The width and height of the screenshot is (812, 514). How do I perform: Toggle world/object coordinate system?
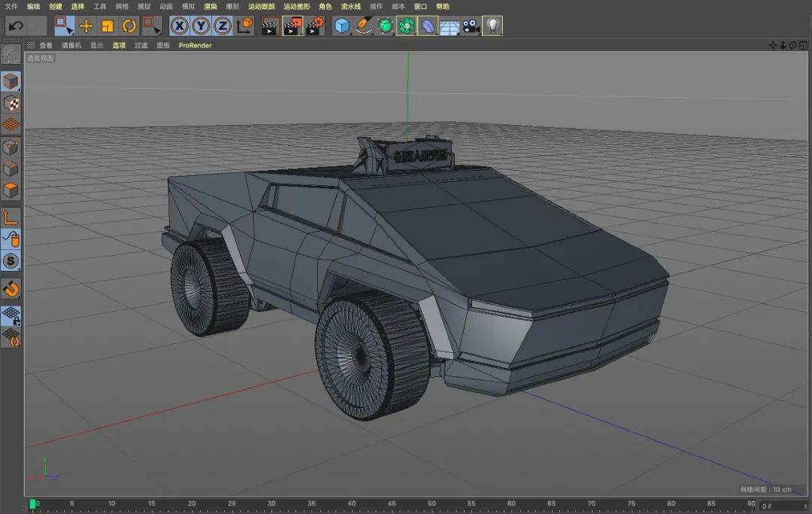click(x=244, y=26)
